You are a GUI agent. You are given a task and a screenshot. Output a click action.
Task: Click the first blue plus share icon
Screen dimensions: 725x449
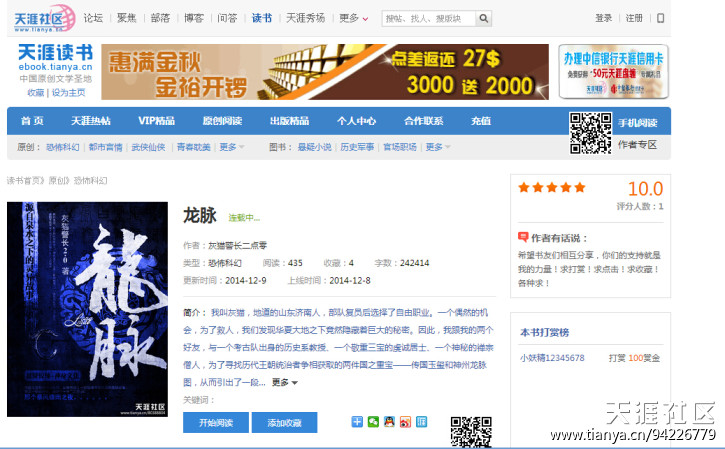coord(357,422)
